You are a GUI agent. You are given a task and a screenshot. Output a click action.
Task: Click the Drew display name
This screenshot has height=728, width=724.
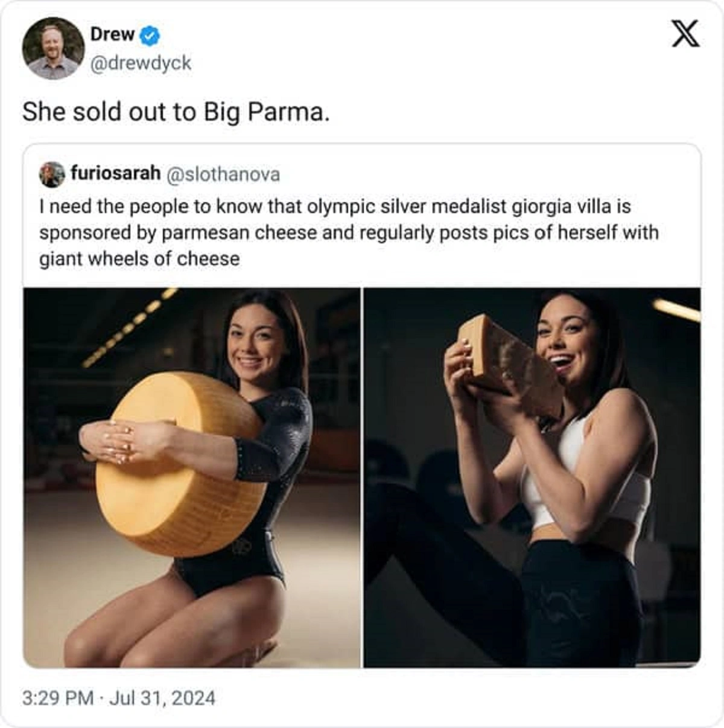pos(112,34)
